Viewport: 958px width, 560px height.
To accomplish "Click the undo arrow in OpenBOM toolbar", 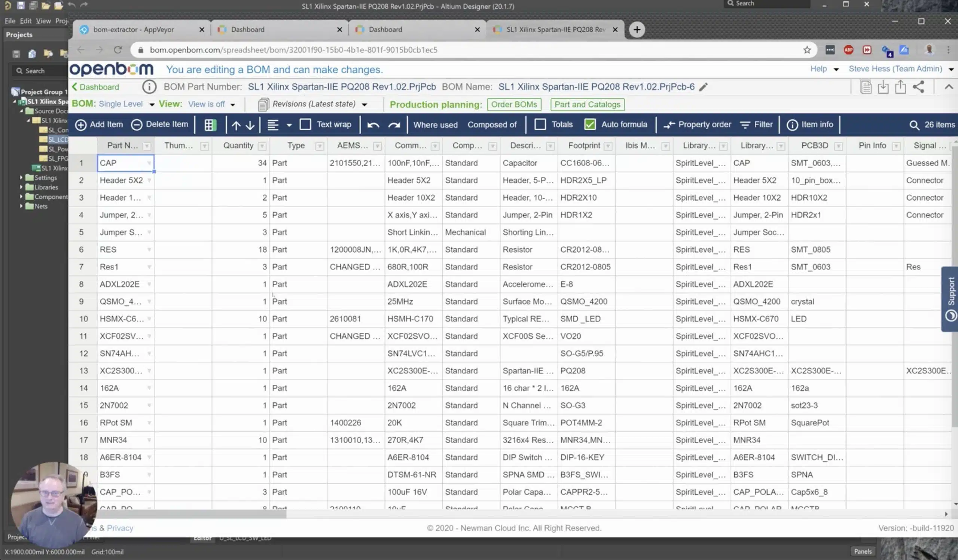I will [373, 125].
